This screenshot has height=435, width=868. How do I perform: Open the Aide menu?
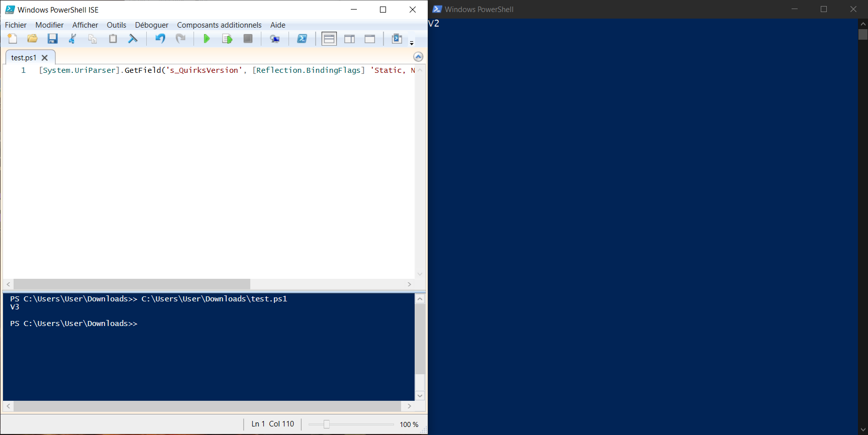click(x=278, y=25)
